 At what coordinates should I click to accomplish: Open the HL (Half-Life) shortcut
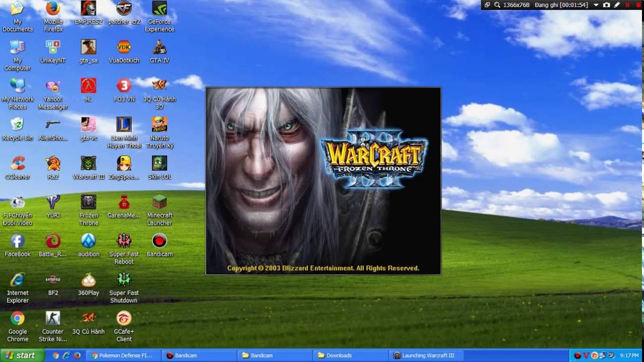point(89,90)
